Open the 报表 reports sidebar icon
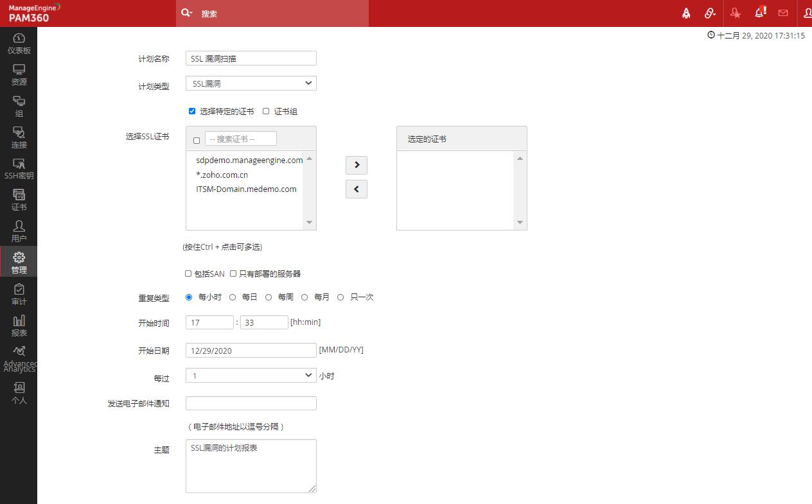 19,326
